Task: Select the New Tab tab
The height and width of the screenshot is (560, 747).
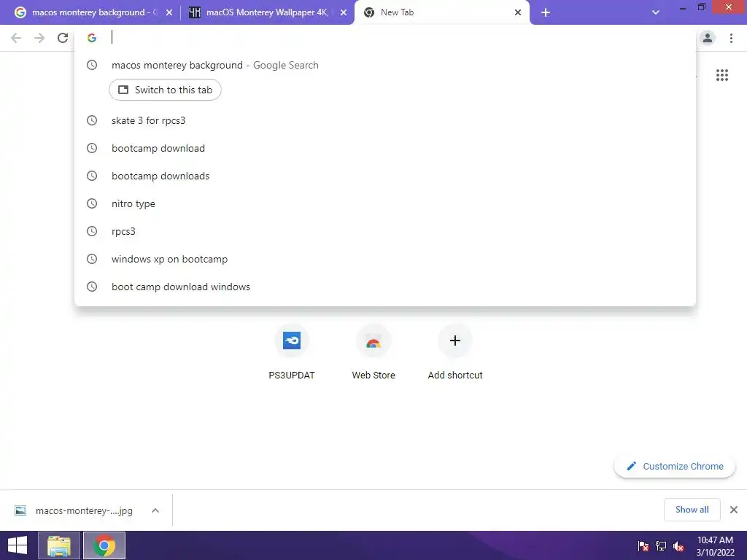Action: click(x=441, y=12)
